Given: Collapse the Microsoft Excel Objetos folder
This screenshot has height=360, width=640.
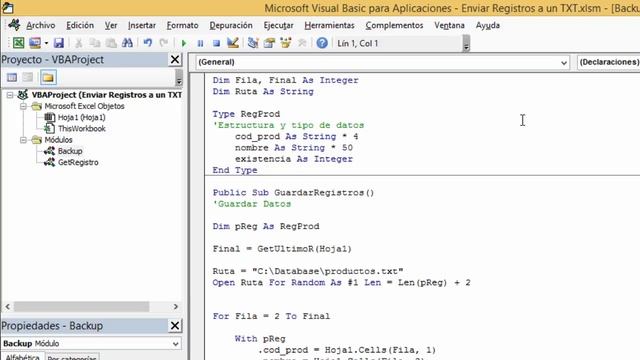Looking at the screenshot, I should [x=23, y=106].
